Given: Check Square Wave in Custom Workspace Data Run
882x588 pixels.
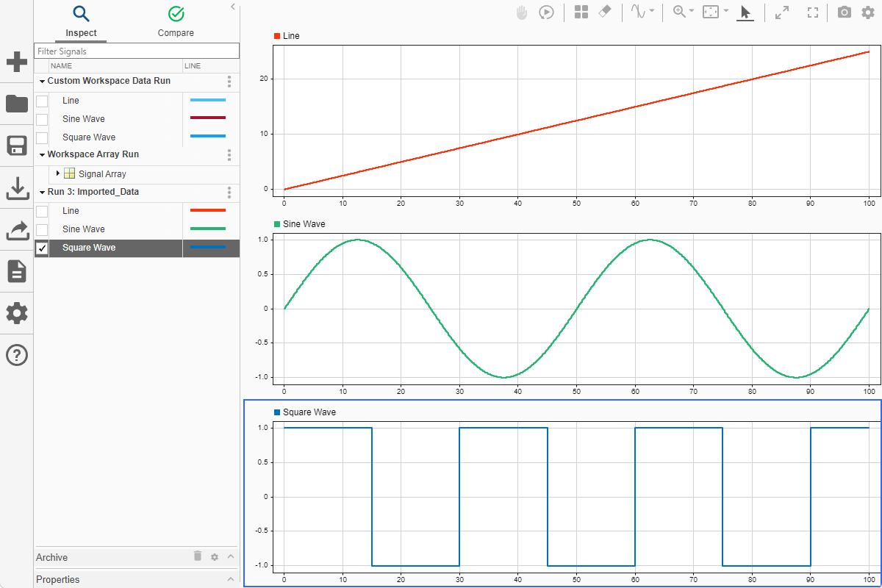Looking at the screenshot, I should click(42, 137).
